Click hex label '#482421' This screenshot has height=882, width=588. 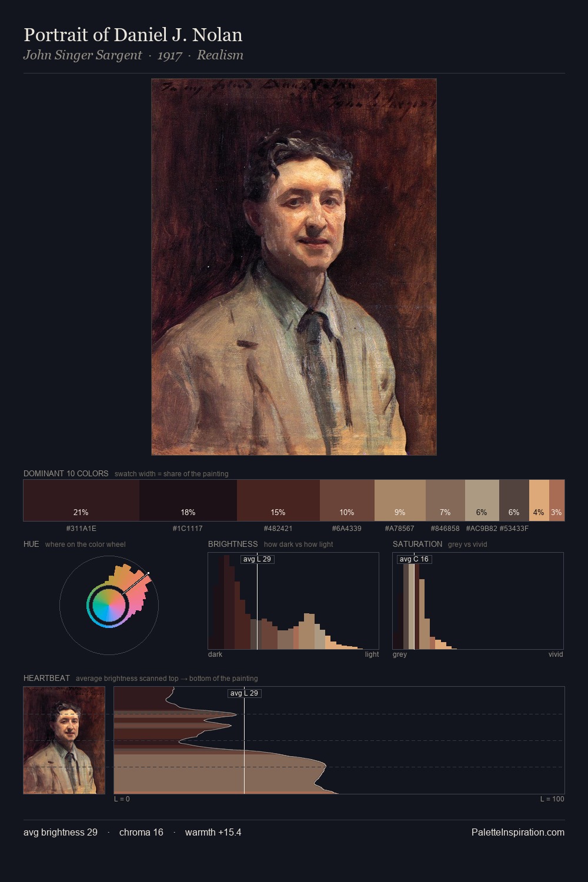click(278, 529)
